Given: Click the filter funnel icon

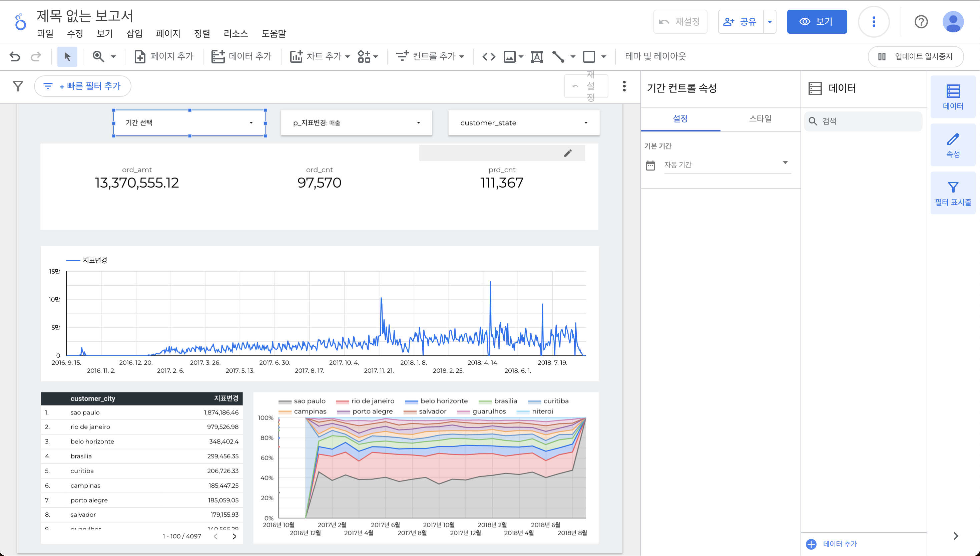Looking at the screenshot, I should (x=18, y=86).
